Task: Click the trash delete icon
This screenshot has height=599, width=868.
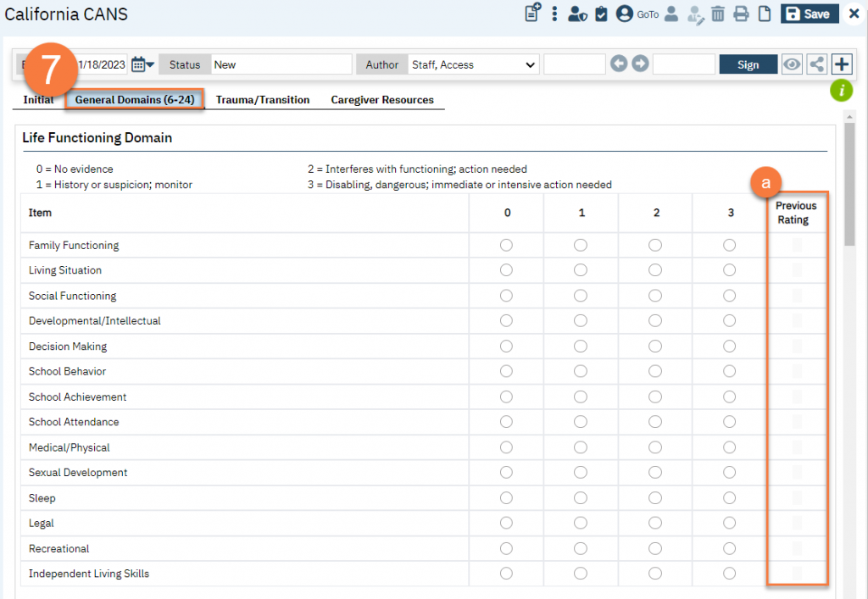Action: (x=718, y=14)
